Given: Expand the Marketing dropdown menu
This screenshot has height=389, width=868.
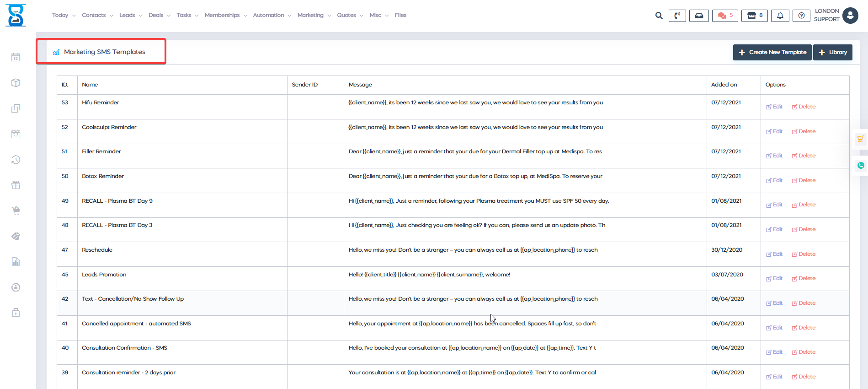Looking at the screenshot, I should tap(314, 15).
